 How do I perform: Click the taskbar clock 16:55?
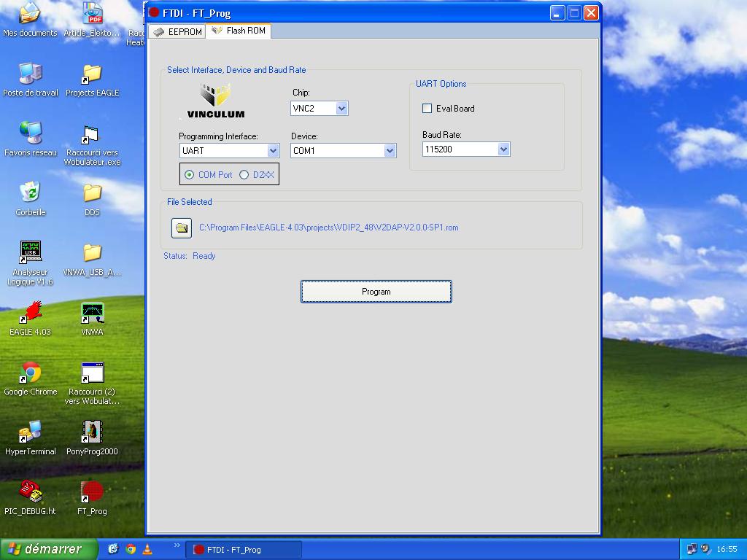tap(727, 549)
